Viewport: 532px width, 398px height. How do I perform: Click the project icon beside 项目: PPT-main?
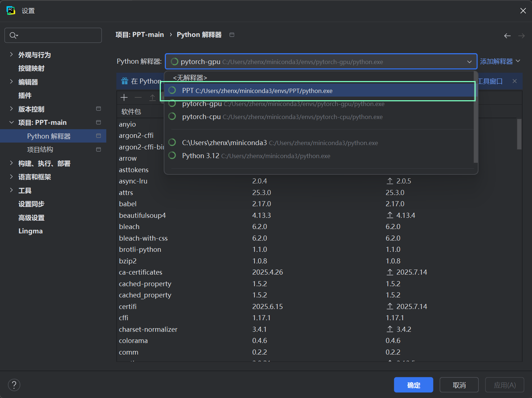98,122
